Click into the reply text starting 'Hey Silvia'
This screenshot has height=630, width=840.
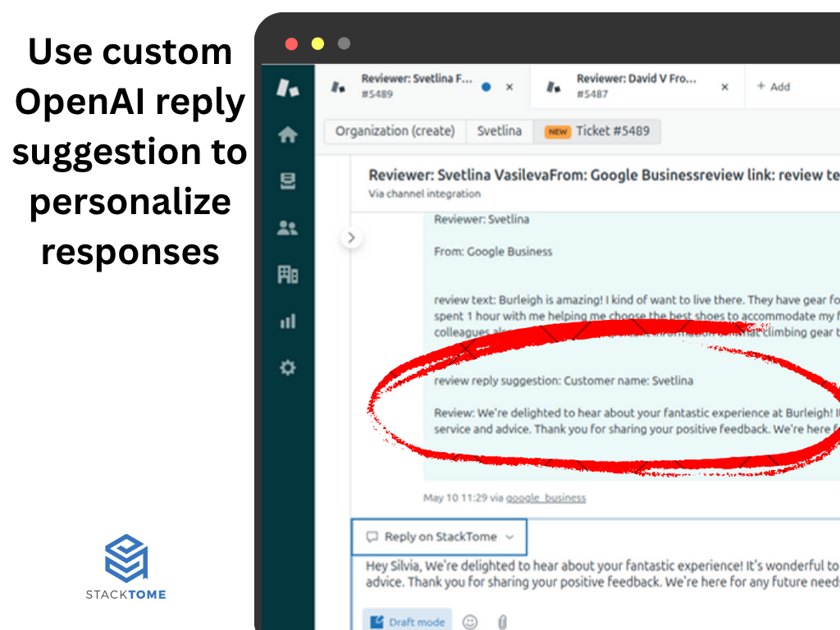[x=603, y=573]
